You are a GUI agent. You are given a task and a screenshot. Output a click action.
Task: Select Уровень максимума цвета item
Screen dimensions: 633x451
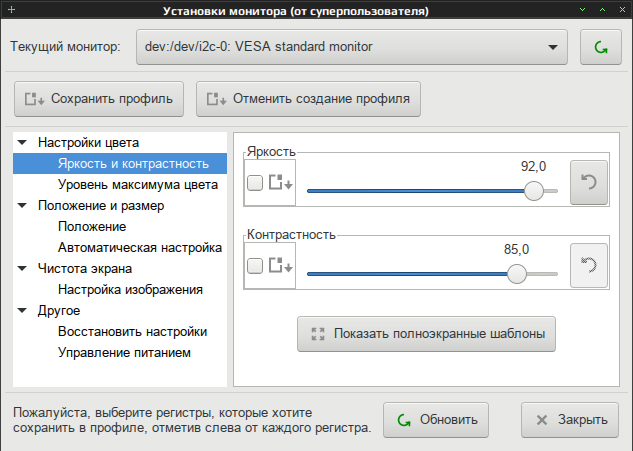120,185
